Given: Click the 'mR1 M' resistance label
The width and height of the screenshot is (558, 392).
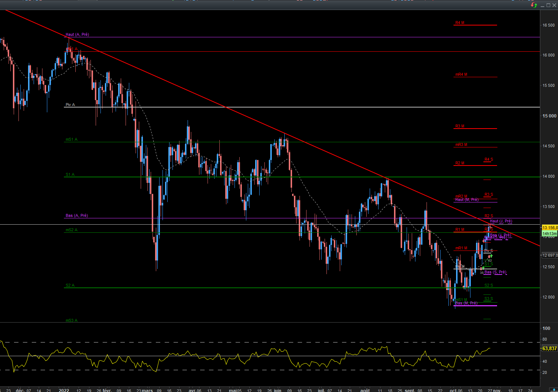Looking at the screenshot, I should click(x=461, y=248).
